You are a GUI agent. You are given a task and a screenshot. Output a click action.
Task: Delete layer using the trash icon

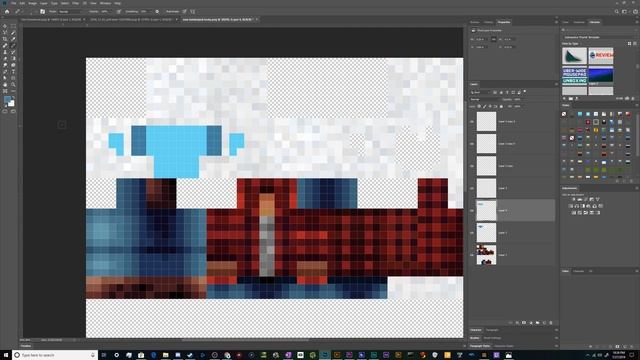pos(551,322)
